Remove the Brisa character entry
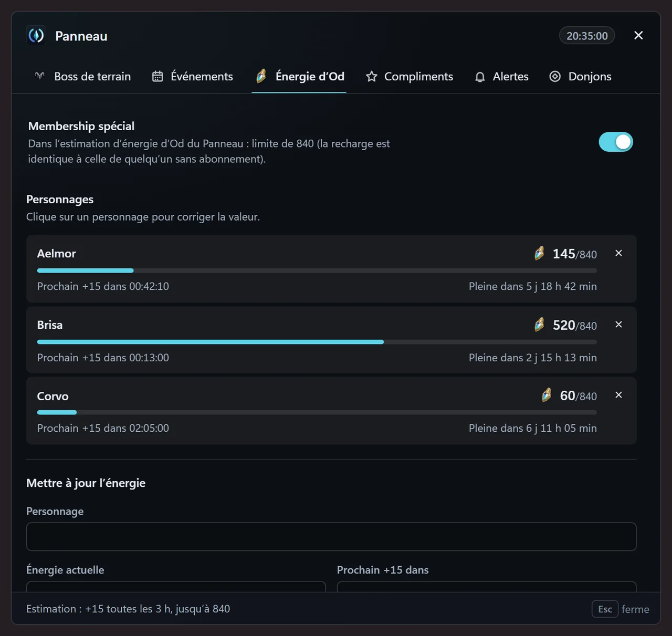Viewport: 672px width, 636px height. pyautogui.click(x=619, y=325)
